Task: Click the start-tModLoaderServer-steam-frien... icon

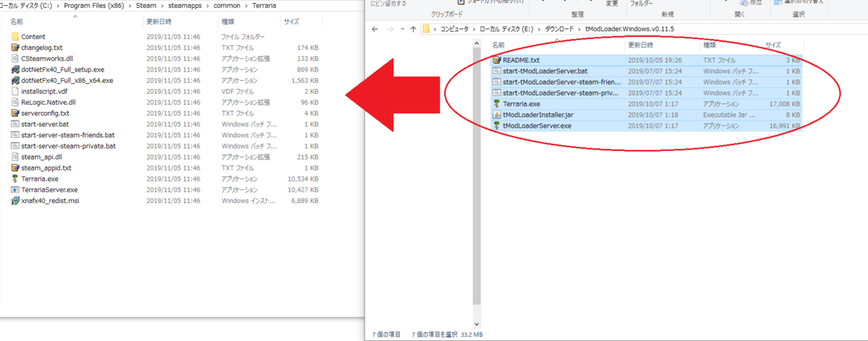Action: (x=496, y=82)
